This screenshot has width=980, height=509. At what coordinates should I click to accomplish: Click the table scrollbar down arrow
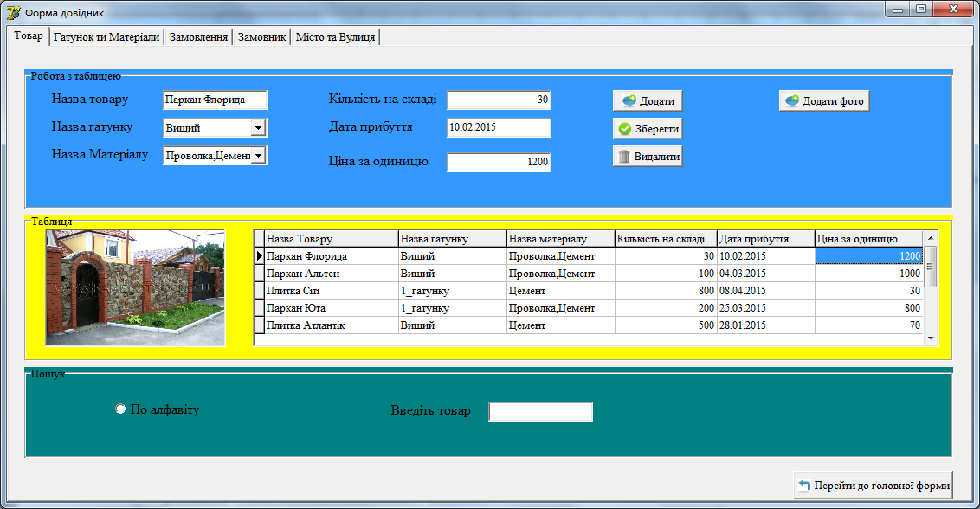(x=930, y=338)
